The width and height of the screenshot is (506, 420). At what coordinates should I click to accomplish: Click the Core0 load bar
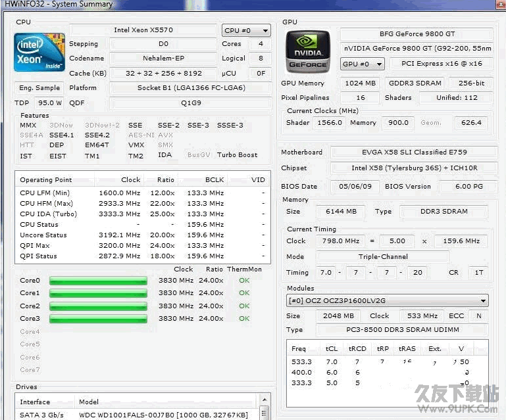tap(98, 281)
